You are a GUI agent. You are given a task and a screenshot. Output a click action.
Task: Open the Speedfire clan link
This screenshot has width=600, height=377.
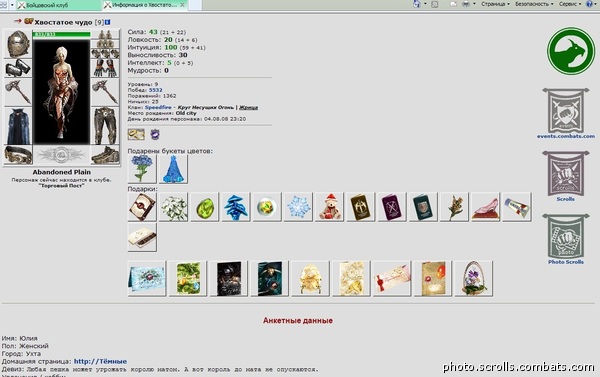[x=158, y=108]
